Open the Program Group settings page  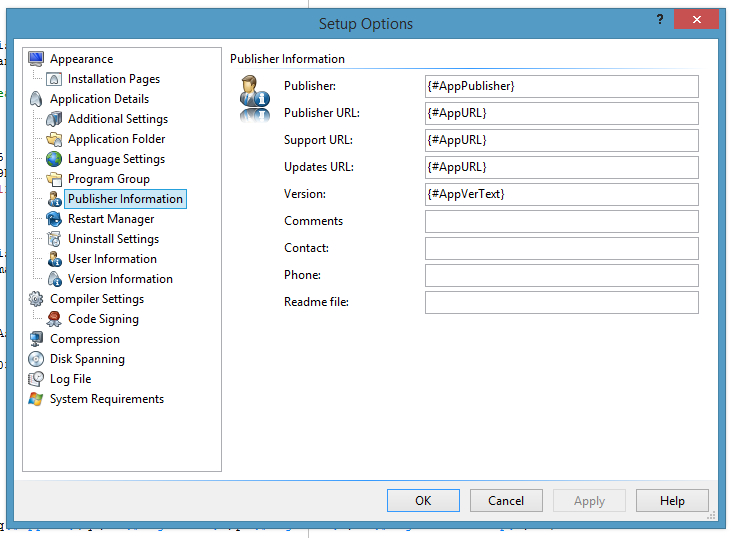coord(108,179)
